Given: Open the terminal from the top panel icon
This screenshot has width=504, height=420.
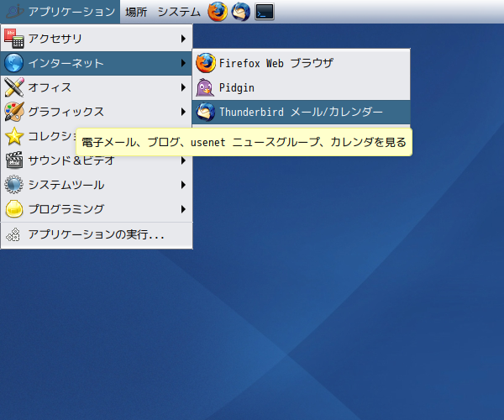Looking at the screenshot, I should (265, 12).
